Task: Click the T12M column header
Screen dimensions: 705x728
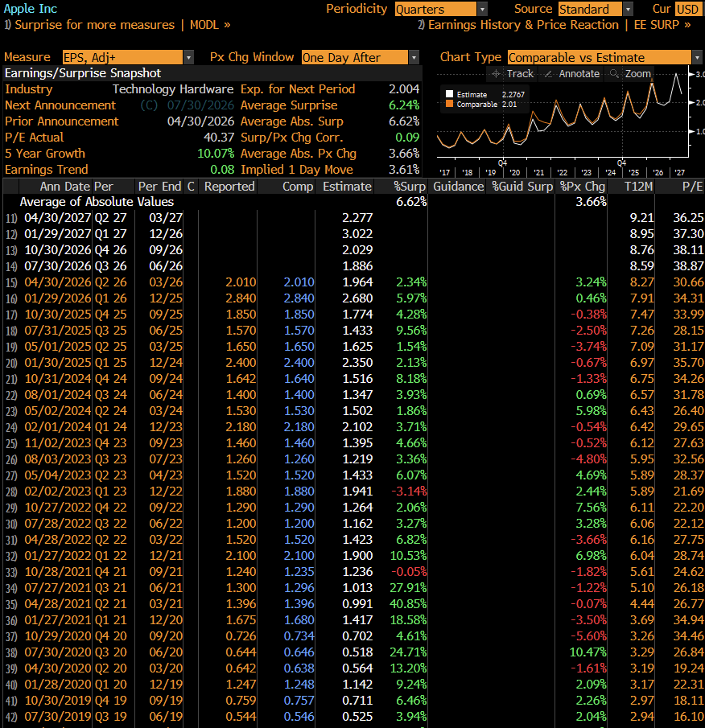Action: tap(638, 187)
